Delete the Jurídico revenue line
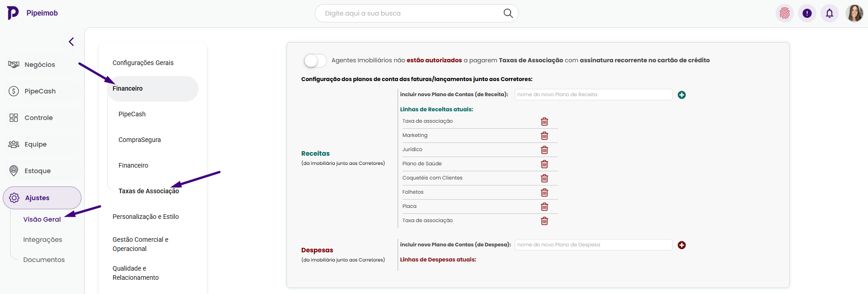Viewport: 868px width, 294px height. [x=544, y=150]
